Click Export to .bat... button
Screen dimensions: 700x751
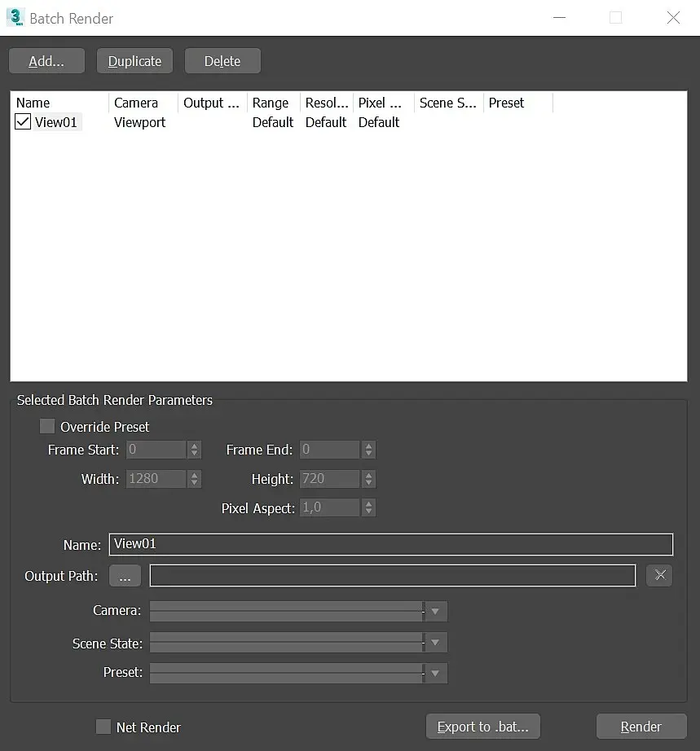[483, 726]
